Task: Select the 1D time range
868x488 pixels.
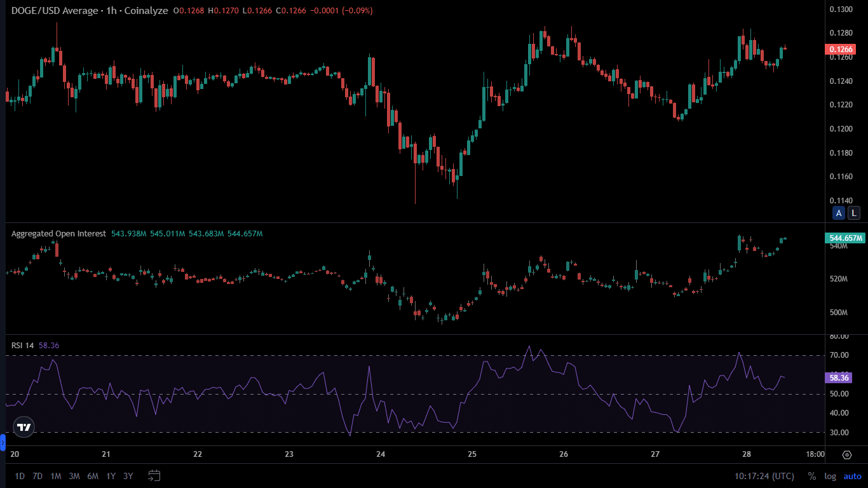Action: [x=20, y=476]
